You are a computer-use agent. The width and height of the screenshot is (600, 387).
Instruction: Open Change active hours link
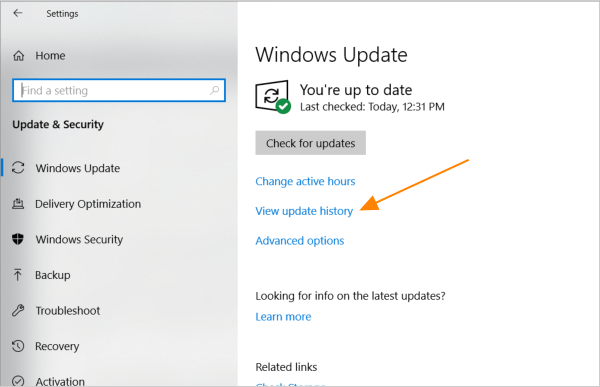point(305,181)
